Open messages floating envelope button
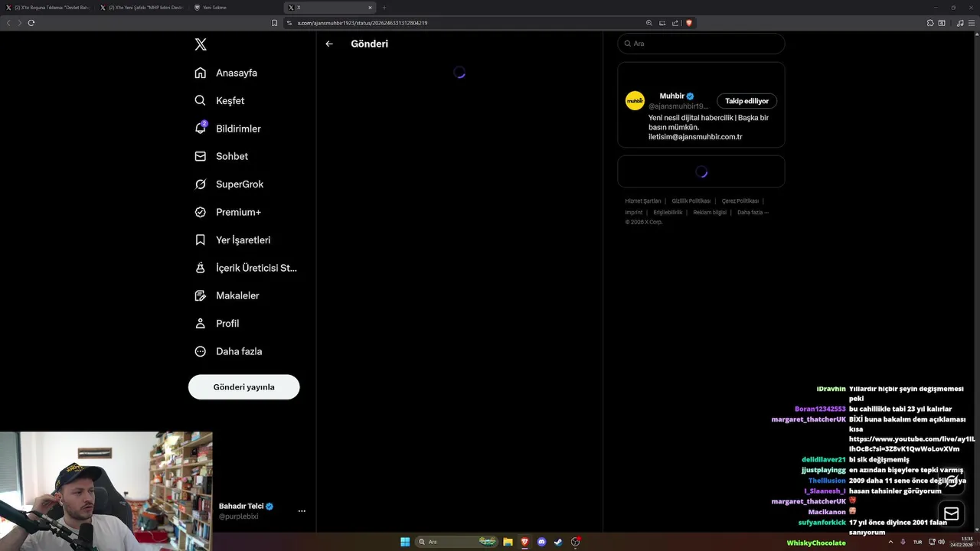 point(952,514)
